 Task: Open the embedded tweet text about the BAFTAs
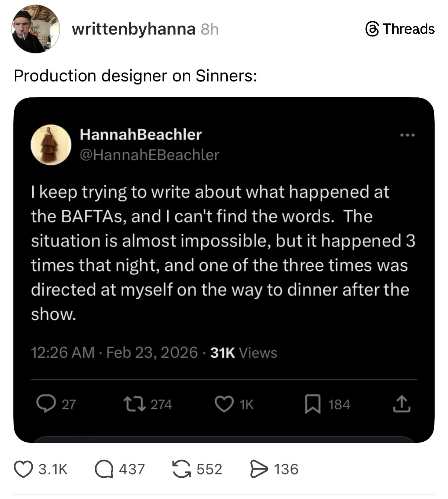[x=223, y=253]
